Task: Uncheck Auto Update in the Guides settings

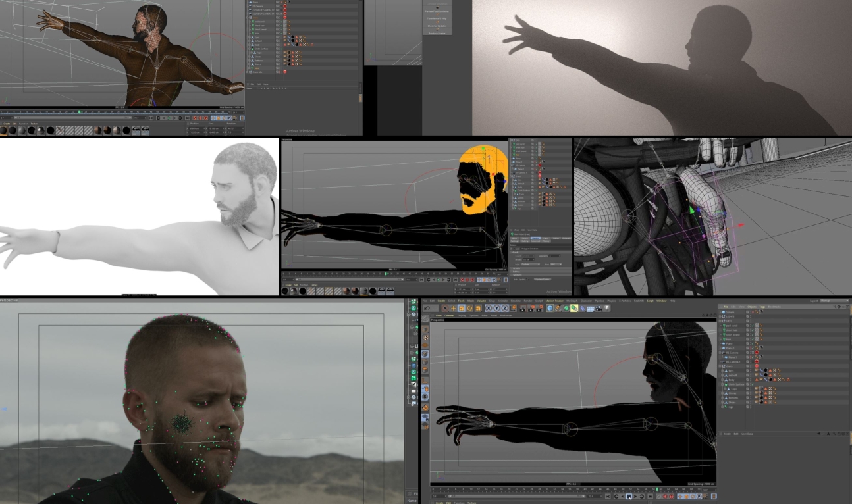Action: (527, 279)
